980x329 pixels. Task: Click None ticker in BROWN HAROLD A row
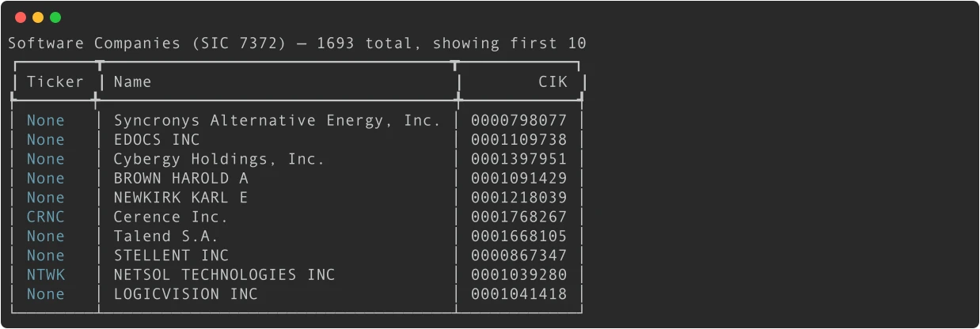coord(46,178)
